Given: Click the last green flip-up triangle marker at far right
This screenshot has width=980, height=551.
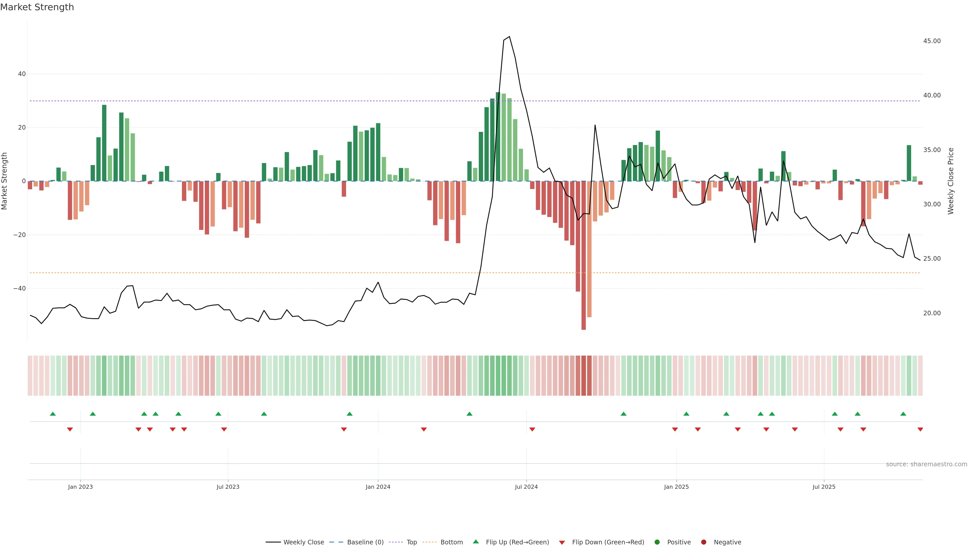Looking at the screenshot, I should (903, 414).
